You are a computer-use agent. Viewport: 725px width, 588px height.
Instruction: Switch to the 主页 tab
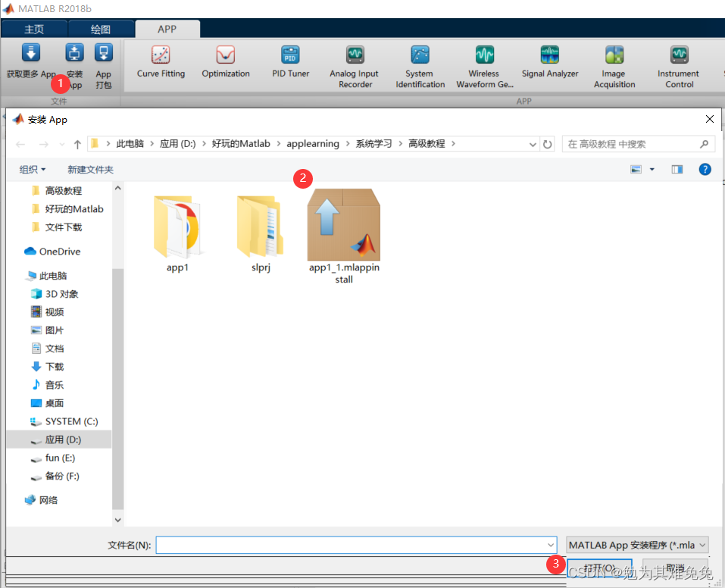(34, 29)
